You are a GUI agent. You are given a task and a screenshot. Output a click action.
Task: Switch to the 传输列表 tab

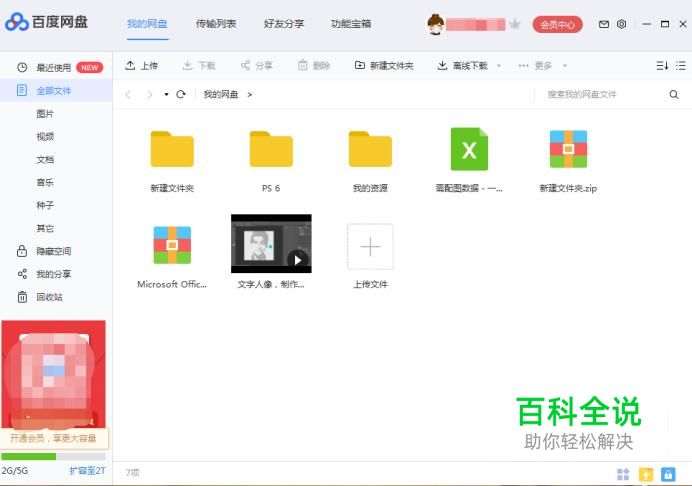(216, 24)
